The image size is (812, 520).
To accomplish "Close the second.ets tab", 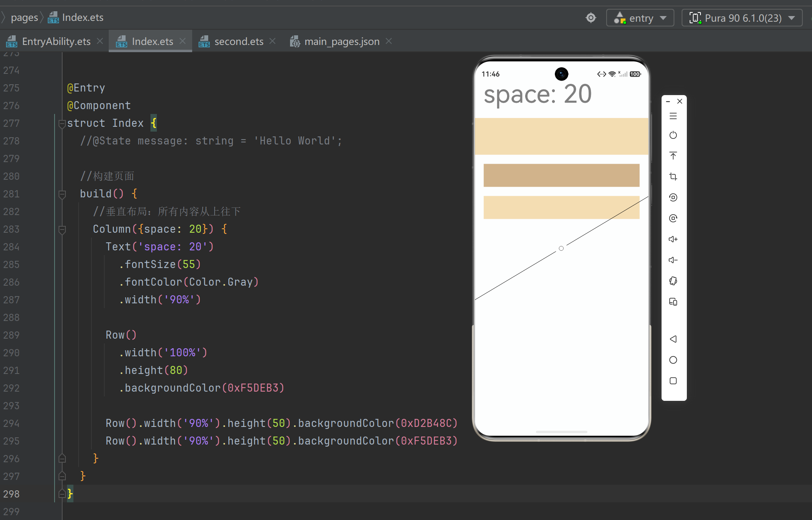I will 272,41.
